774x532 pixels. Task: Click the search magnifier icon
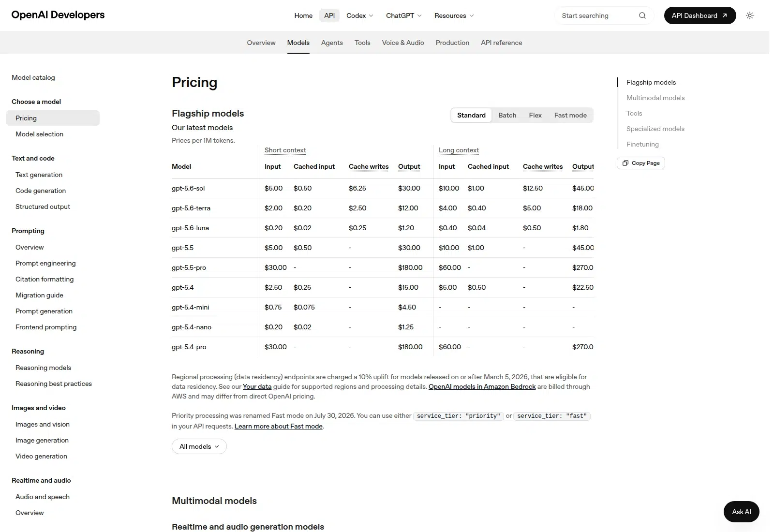pyautogui.click(x=642, y=15)
